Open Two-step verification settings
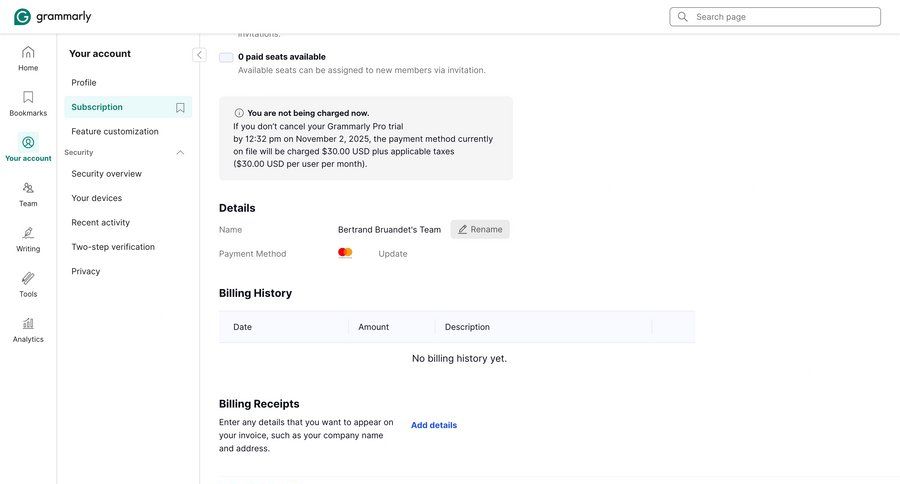 113,247
